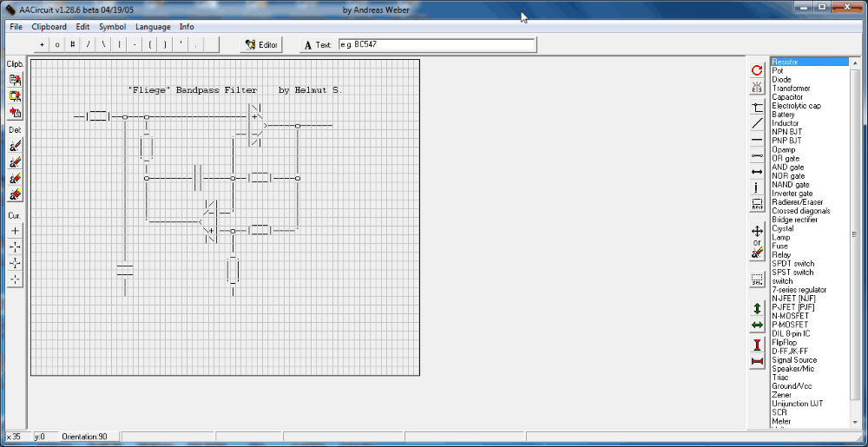Insert the '+' character from toolbar
Viewport: 868px width, 447px height.
(x=42, y=45)
